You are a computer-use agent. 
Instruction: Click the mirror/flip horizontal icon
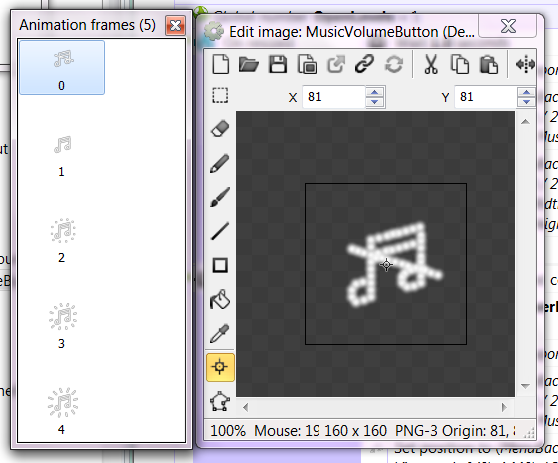[x=525, y=64]
